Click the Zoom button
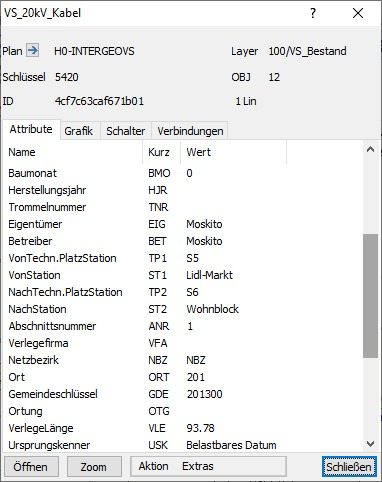382x482 pixels. tap(94, 467)
